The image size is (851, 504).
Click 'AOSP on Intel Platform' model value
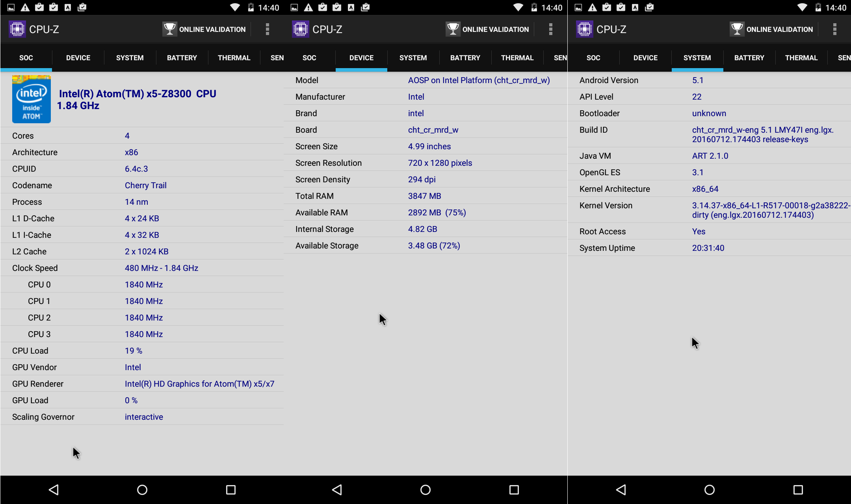(x=479, y=80)
